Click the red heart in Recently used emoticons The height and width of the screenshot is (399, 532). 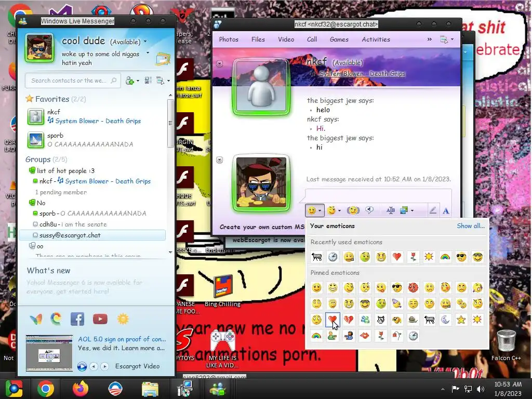coord(396,257)
